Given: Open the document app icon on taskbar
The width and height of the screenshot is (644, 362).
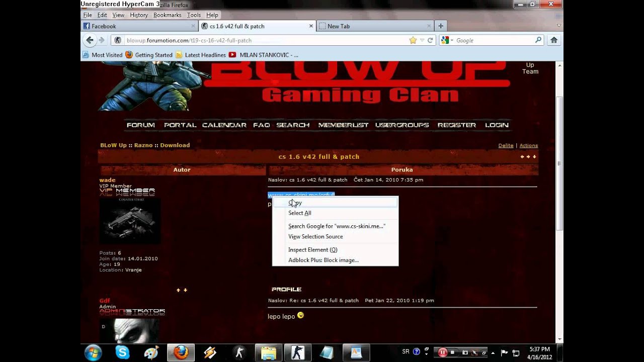Looking at the screenshot, I should point(356,352).
